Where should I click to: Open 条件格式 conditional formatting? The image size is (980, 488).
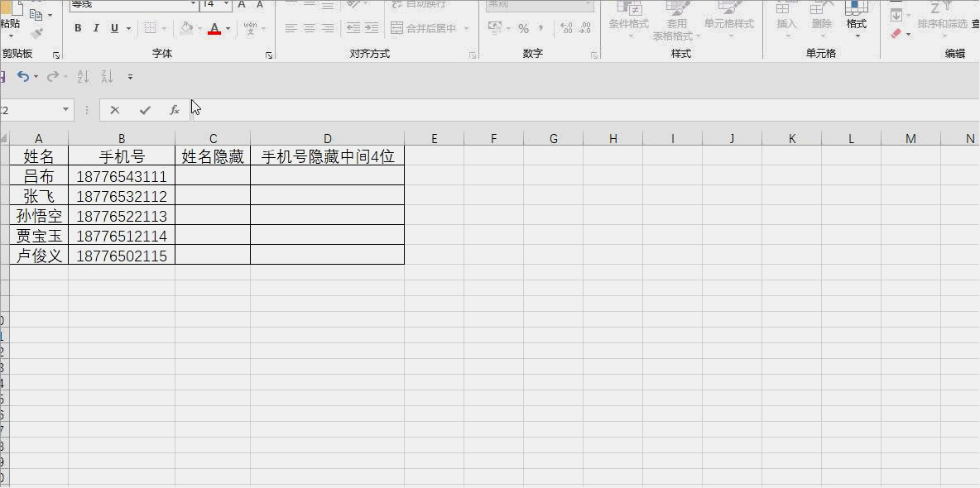click(629, 20)
